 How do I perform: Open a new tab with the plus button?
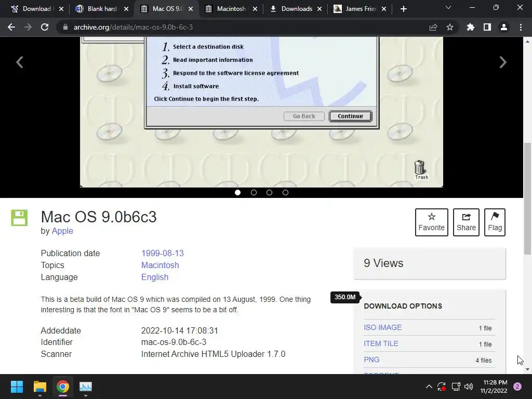pos(403,9)
